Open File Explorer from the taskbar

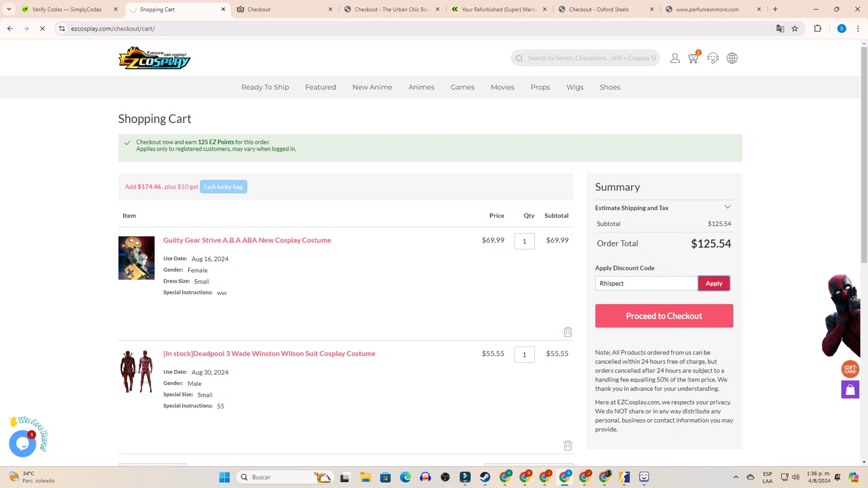(x=365, y=477)
